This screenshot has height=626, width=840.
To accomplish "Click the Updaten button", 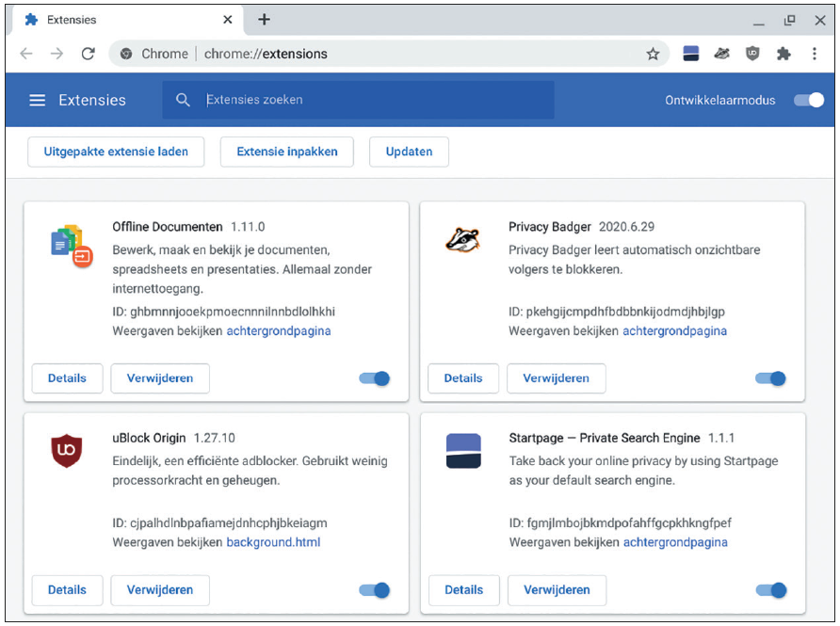I will (409, 152).
